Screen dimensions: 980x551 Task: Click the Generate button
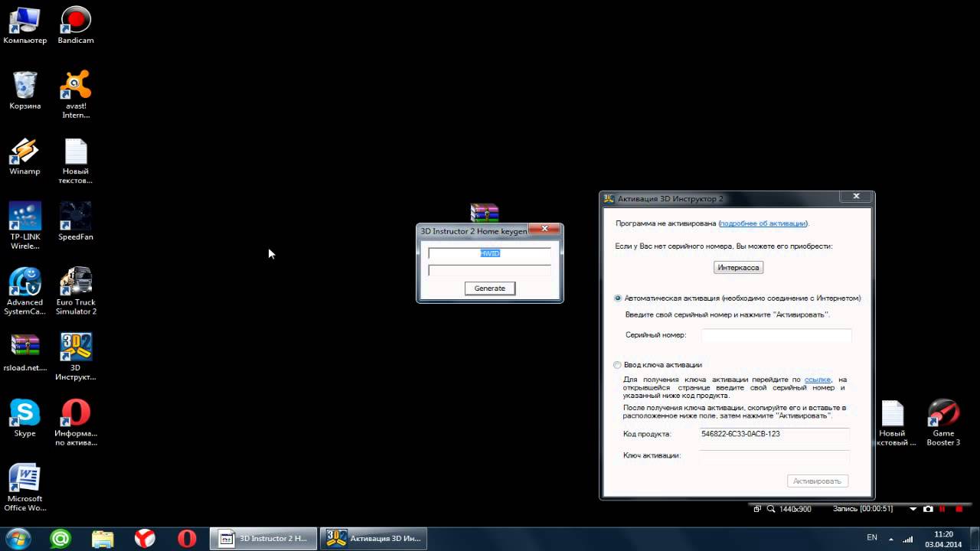point(490,288)
